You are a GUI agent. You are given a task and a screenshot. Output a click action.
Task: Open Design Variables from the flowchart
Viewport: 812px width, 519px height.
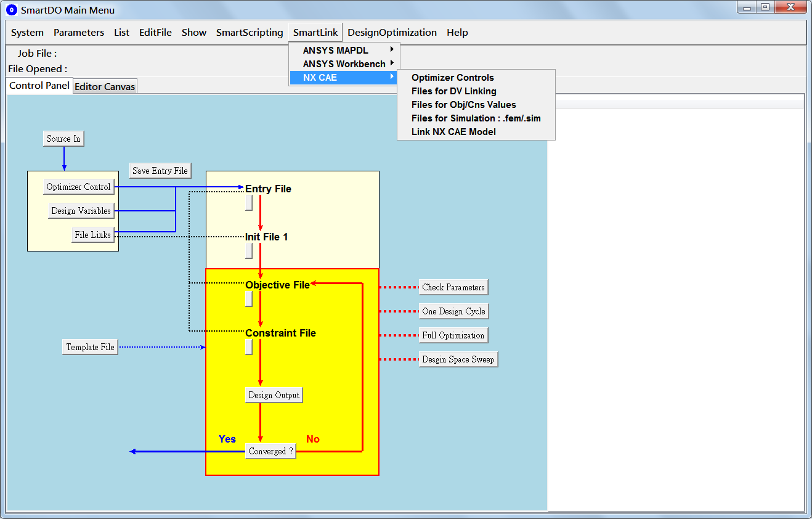point(81,211)
